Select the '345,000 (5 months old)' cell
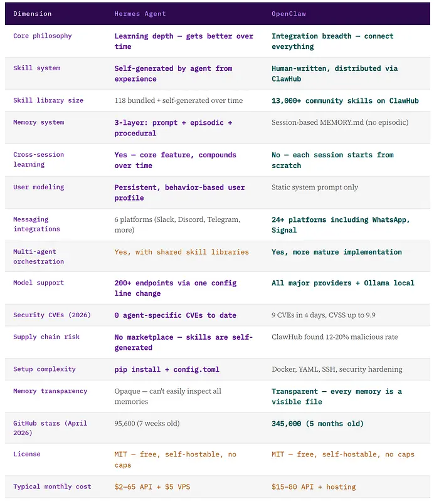 pyautogui.click(x=317, y=424)
